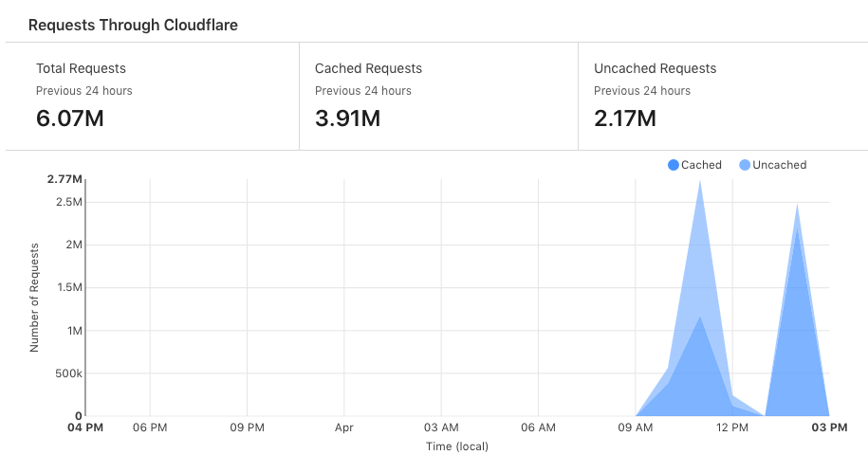Select the Cached Requests card title

pos(368,68)
